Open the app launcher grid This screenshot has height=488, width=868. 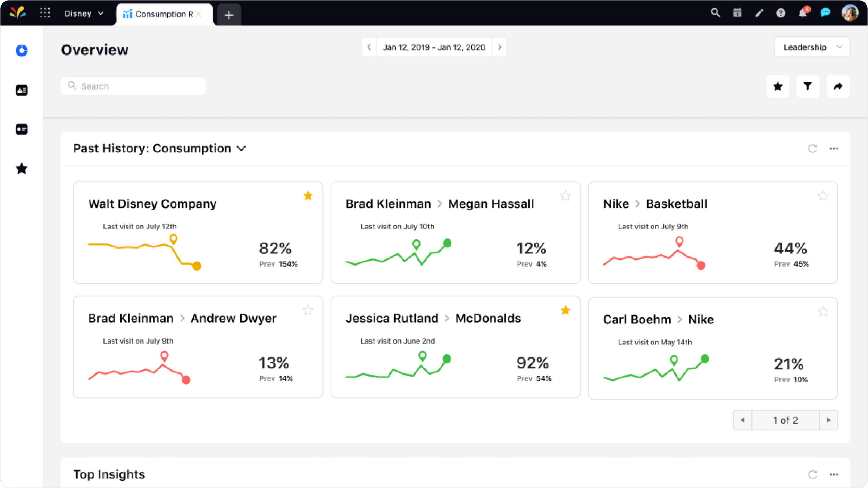point(45,13)
